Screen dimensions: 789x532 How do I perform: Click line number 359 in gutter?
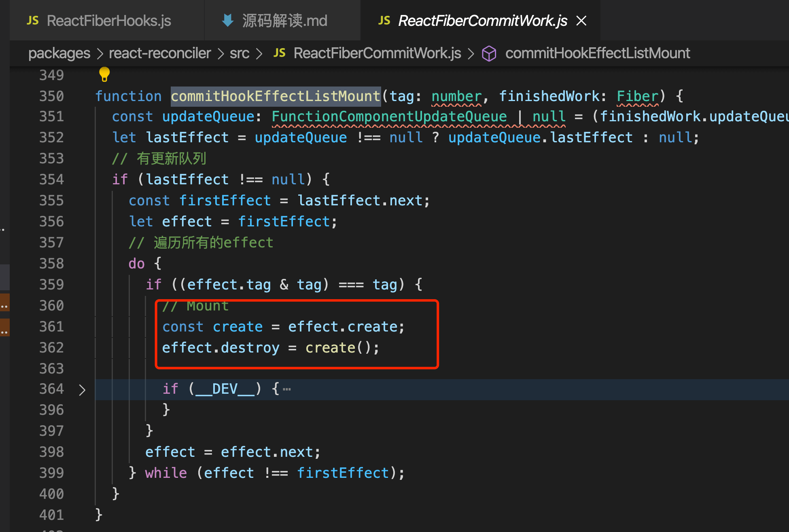[51, 284]
